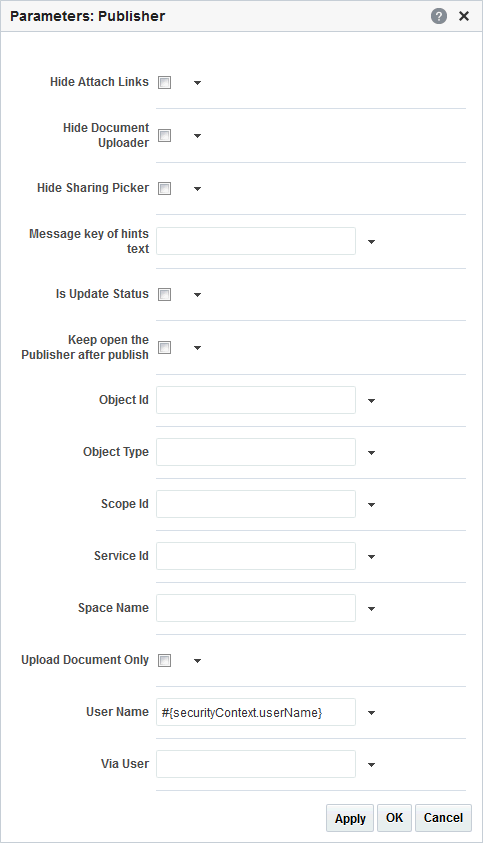Tick the Hide Document Uploader checkbox

(x=164, y=136)
